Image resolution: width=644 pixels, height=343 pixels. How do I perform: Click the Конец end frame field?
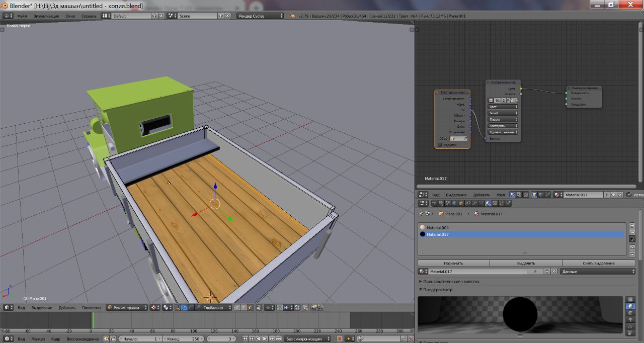coord(184,339)
